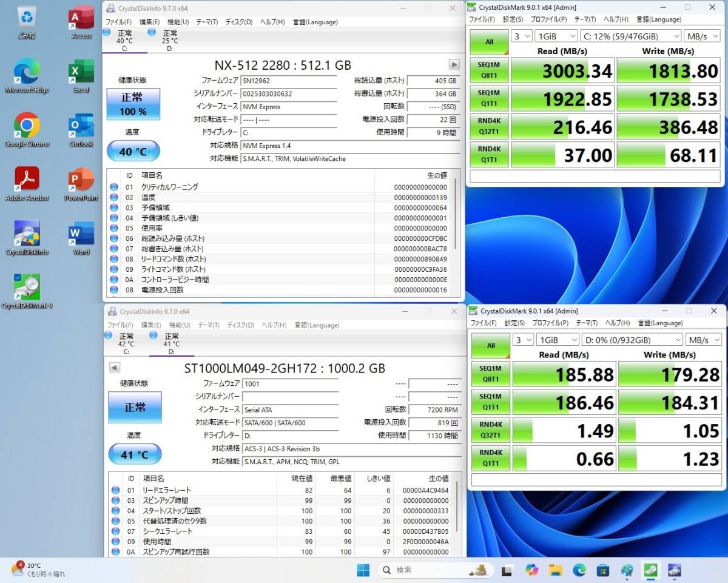Open the Word desktop shortcut
728x583 pixels.
point(81,238)
